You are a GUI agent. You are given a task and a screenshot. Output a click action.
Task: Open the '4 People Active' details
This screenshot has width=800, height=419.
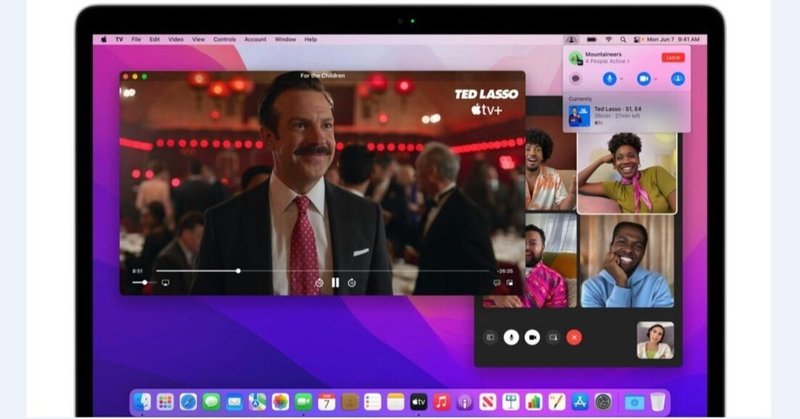coord(607,61)
